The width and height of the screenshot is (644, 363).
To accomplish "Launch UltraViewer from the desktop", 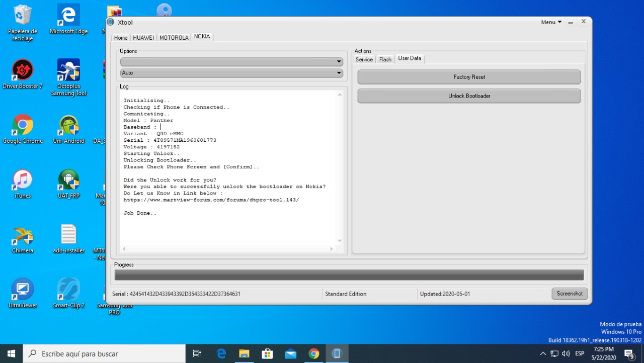I will (x=23, y=290).
